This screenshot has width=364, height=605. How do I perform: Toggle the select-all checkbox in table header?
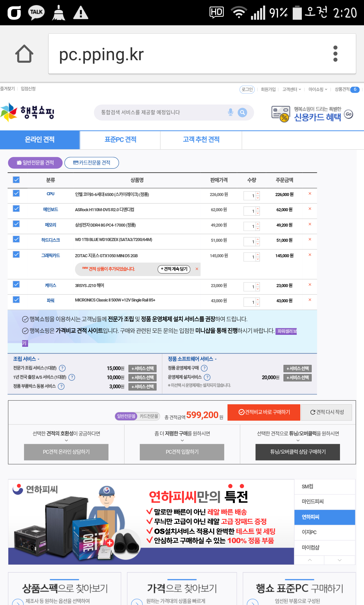click(16, 180)
